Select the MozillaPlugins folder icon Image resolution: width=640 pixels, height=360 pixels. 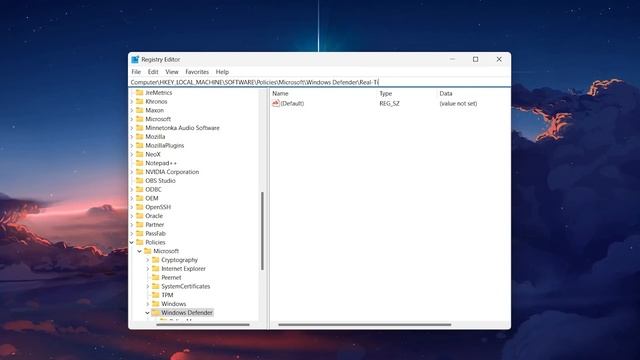(140, 145)
